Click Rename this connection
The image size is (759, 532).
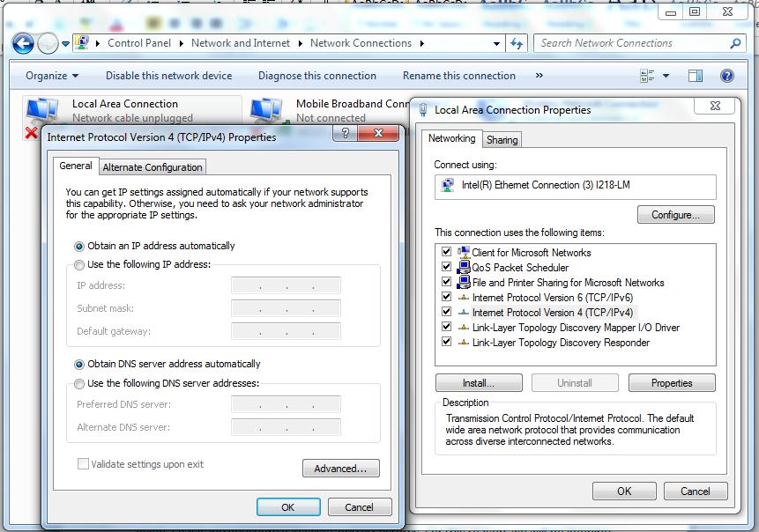[x=459, y=76]
